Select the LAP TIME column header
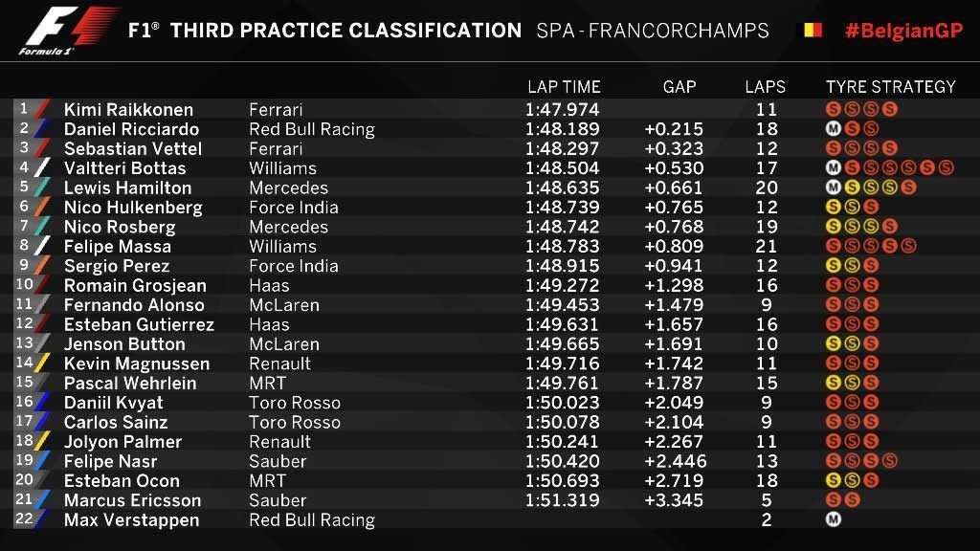980x551 pixels. tap(564, 87)
